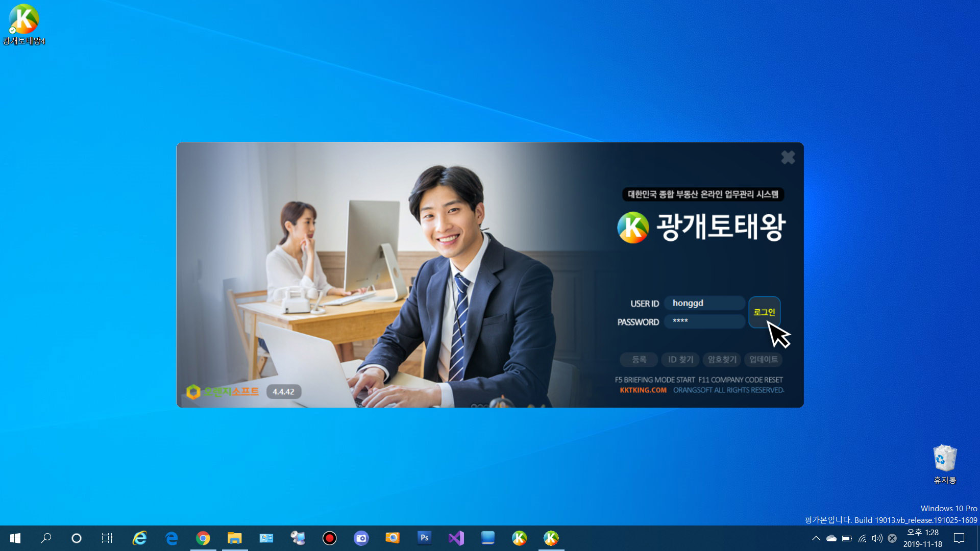The image size is (980, 551).
Task: Open the KKTKING.COM link
Action: [x=643, y=390]
